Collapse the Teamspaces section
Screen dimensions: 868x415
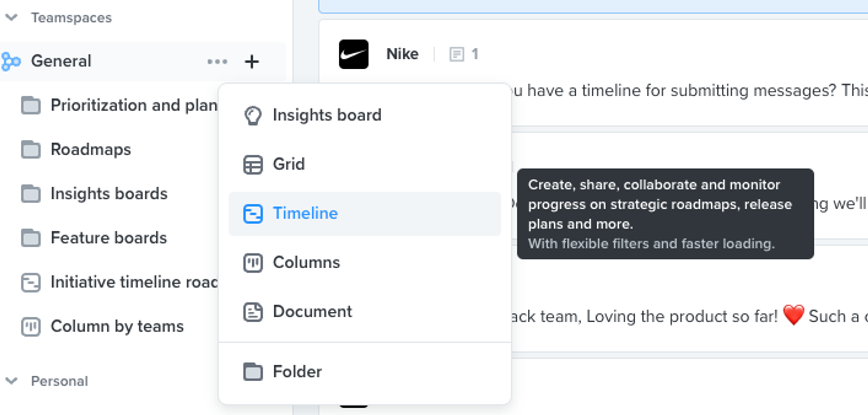(11, 18)
